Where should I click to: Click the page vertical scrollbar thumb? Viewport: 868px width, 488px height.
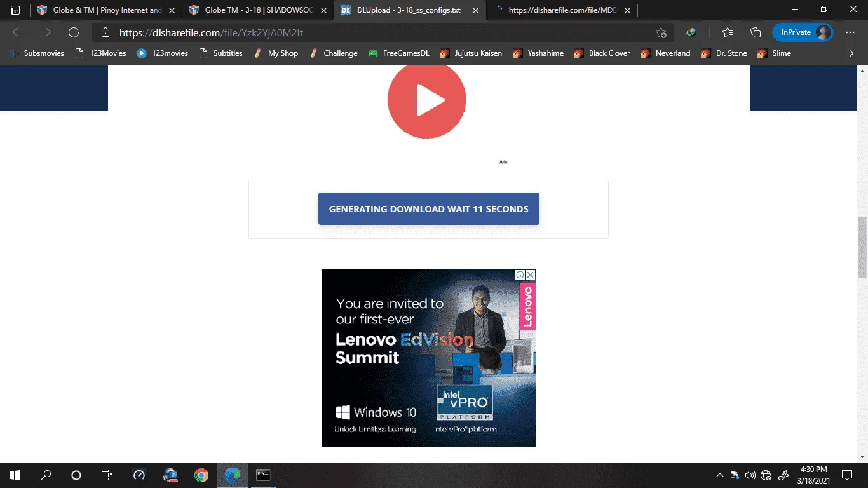pos(862,247)
